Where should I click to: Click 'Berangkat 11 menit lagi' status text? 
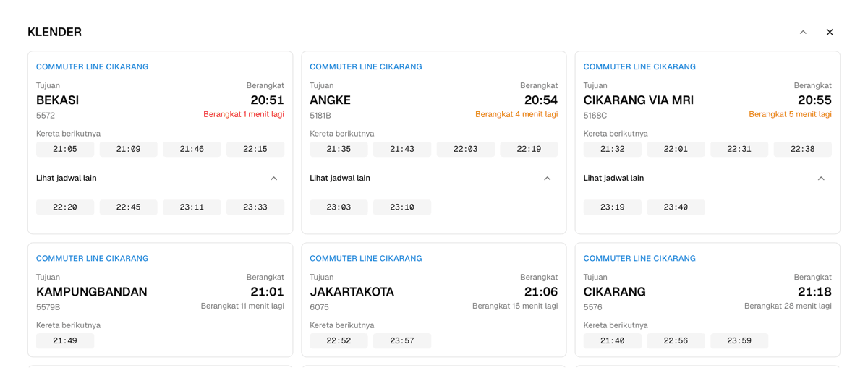tap(242, 306)
